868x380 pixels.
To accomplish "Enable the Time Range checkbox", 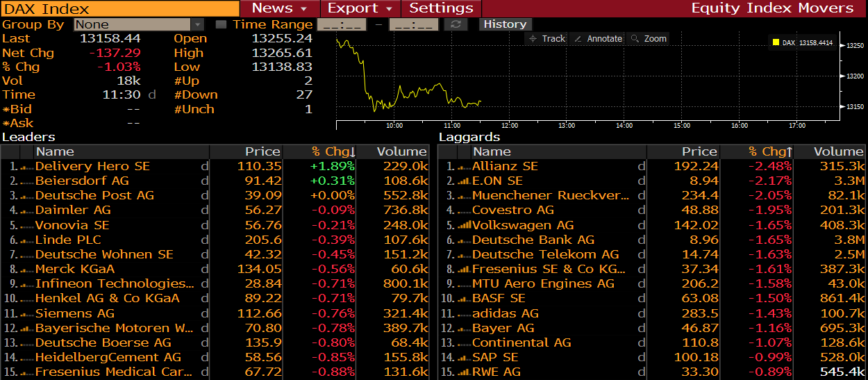I will 221,24.
